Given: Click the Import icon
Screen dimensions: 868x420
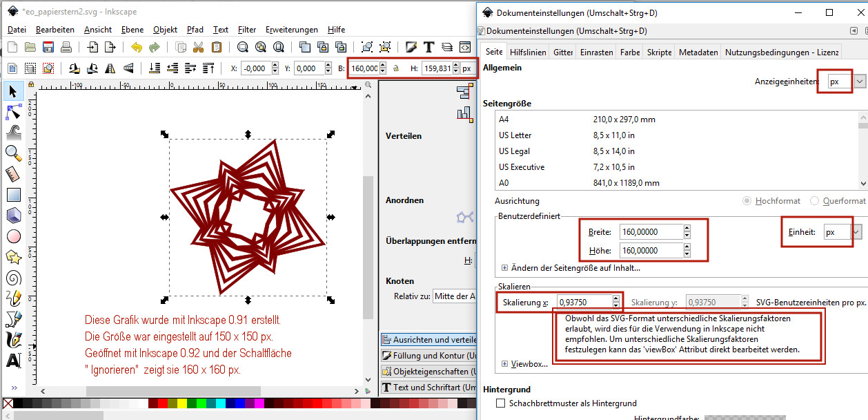Looking at the screenshot, I should (x=92, y=47).
